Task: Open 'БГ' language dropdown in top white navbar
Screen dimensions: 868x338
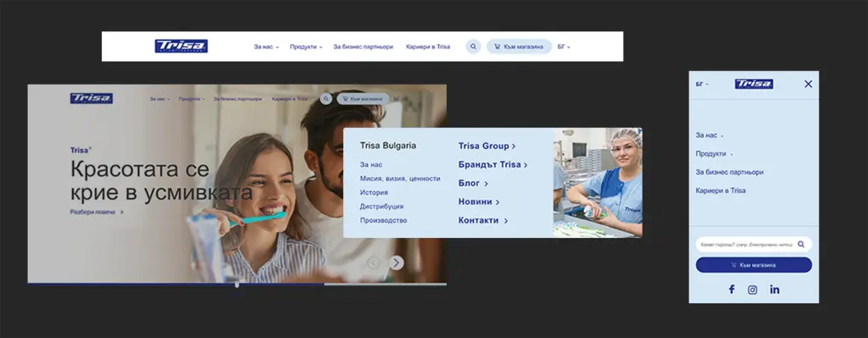Action: (x=564, y=47)
